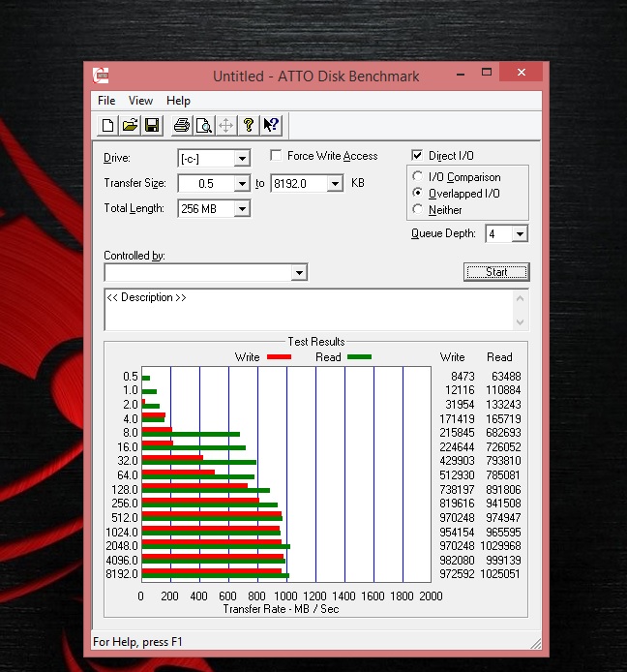The height and width of the screenshot is (672, 627).
Task: Click the green Read legend swatch
Action: point(359,356)
